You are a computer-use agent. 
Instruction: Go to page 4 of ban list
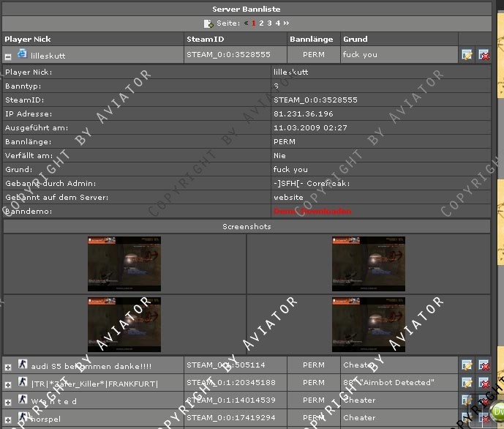point(277,23)
